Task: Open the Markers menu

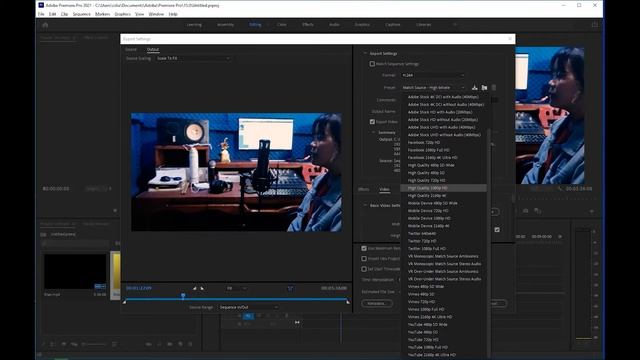Action: tap(102, 14)
